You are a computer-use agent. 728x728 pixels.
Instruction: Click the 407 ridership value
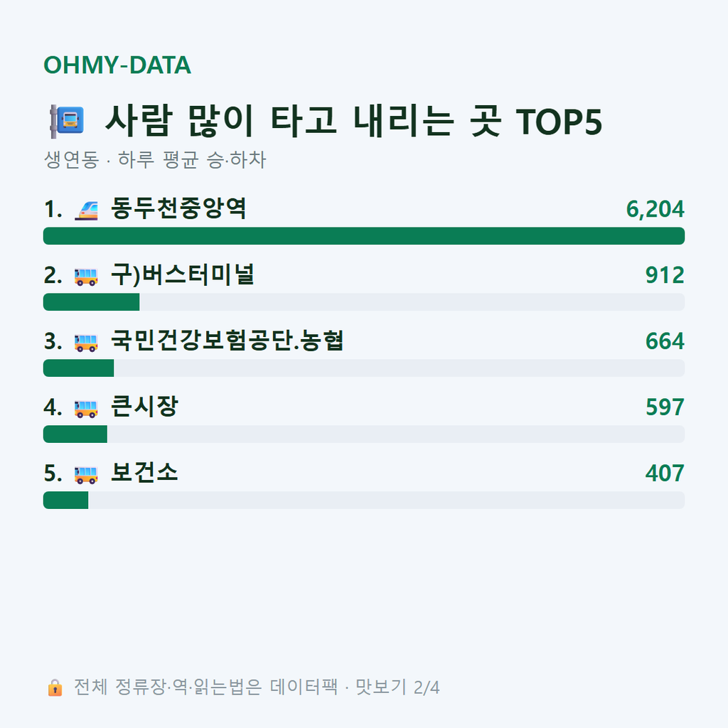click(x=665, y=473)
